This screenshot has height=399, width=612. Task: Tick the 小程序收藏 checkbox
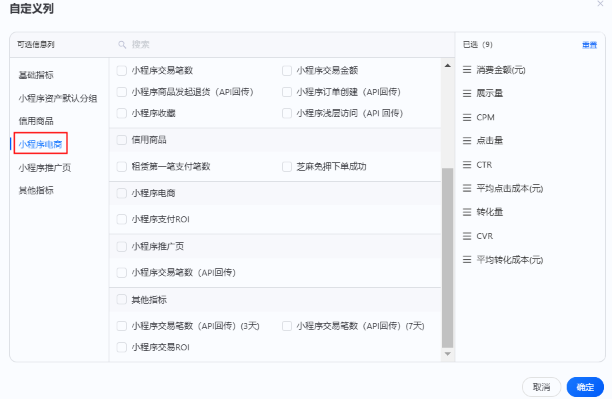point(122,114)
